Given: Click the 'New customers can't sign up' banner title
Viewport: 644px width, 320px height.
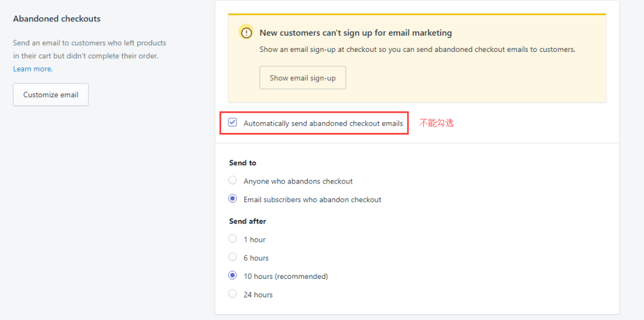Looking at the screenshot, I should (x=355, y=33).
